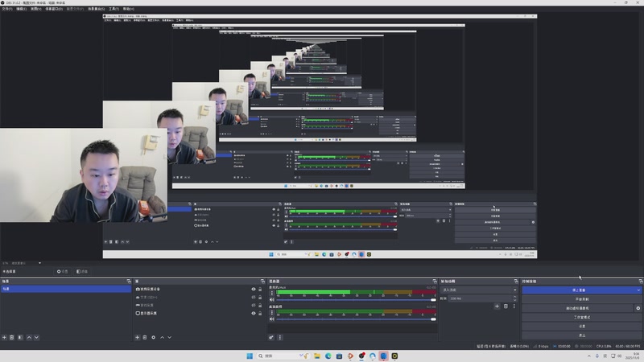Decrease transition duration with down stepper
The image size is (644, 362).
(x=514, y=300)
